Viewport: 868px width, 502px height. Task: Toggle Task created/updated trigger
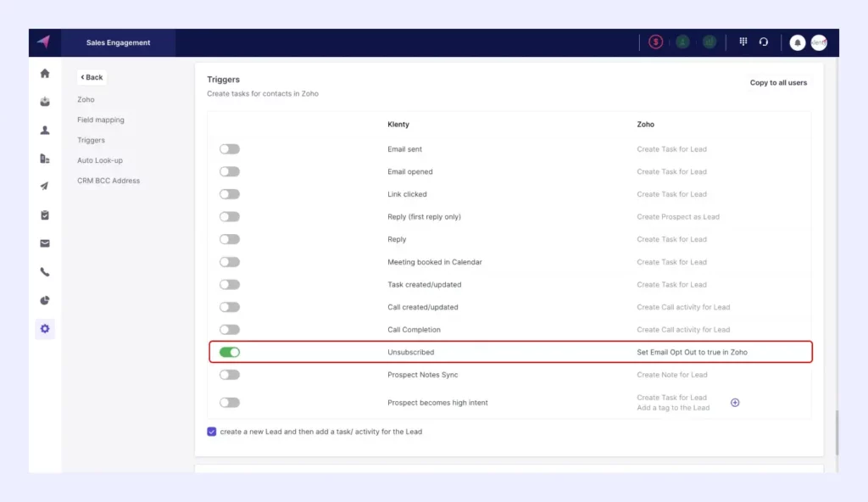click(x=229, y=284)
